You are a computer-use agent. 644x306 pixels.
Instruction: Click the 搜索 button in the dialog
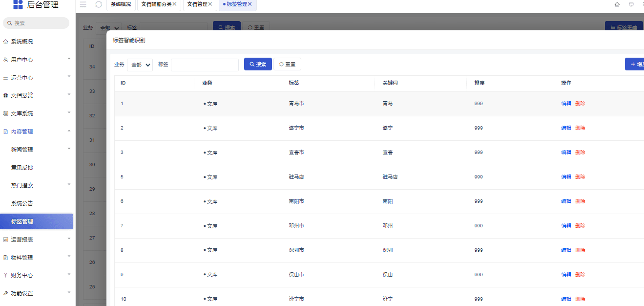pyautogui.click(x=258, y=64)
